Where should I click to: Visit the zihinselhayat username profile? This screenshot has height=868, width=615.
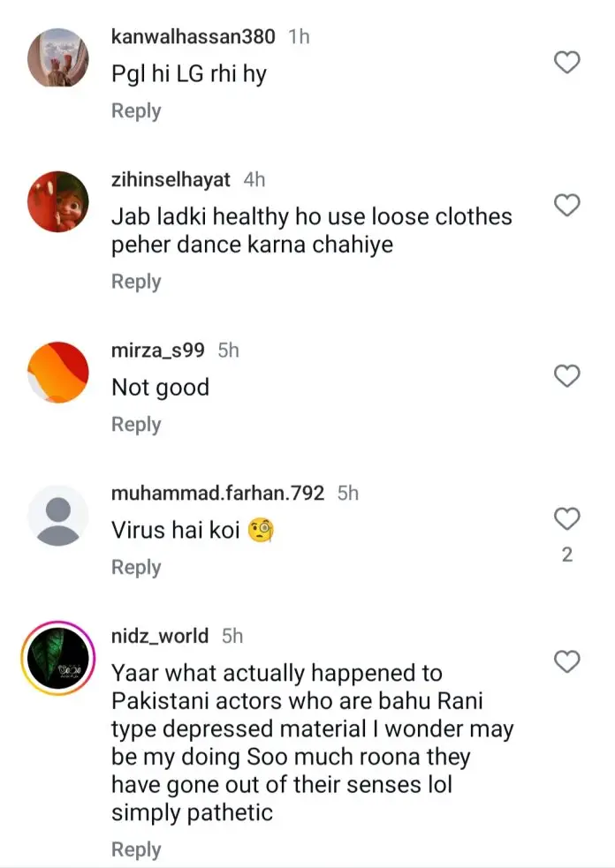(171, 180)
